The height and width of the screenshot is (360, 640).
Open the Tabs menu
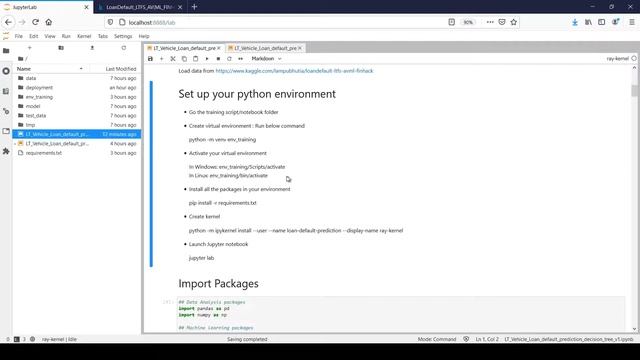pos(102,36)
